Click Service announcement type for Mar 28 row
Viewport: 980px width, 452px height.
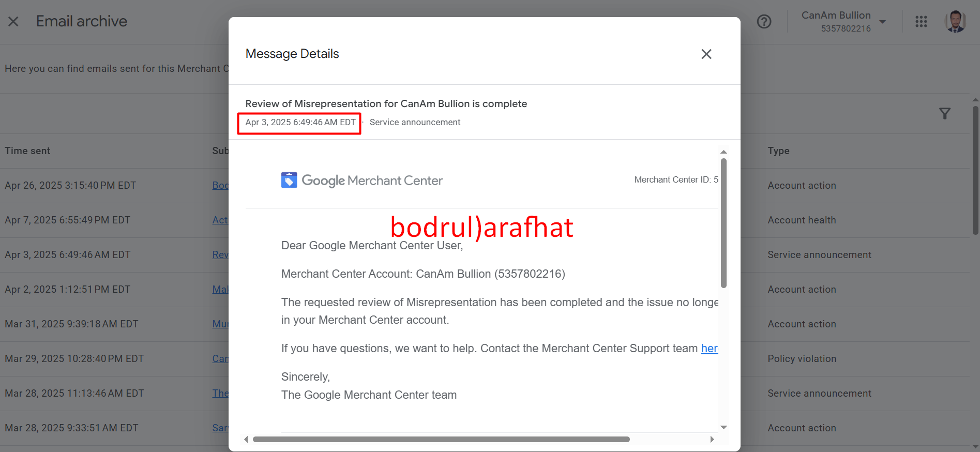[x=819, y=394]
